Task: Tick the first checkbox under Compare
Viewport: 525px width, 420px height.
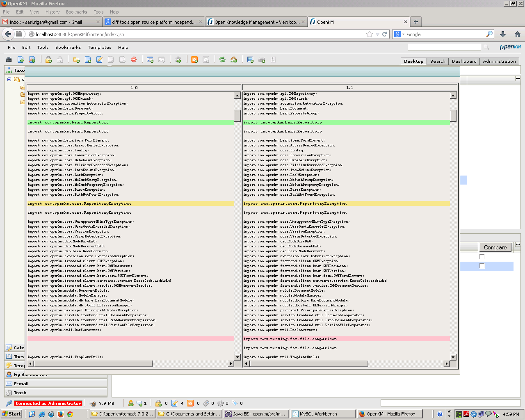Action: (x=482, y=257)
